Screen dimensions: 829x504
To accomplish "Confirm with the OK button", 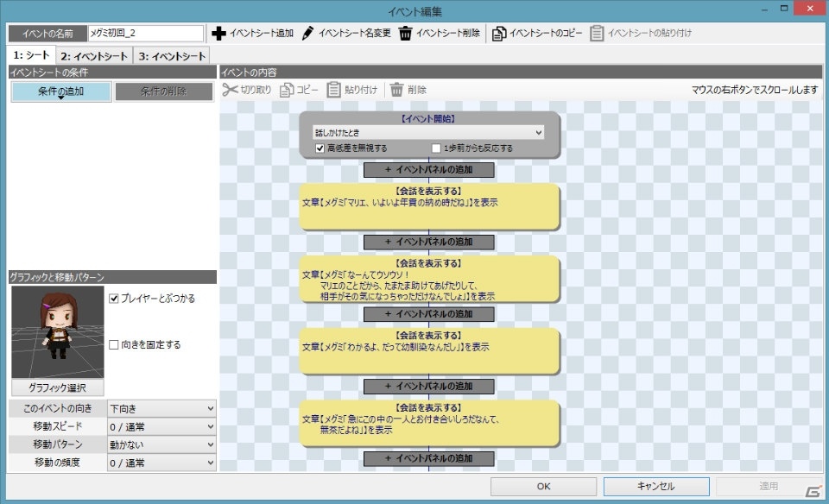I will point(543,487).
